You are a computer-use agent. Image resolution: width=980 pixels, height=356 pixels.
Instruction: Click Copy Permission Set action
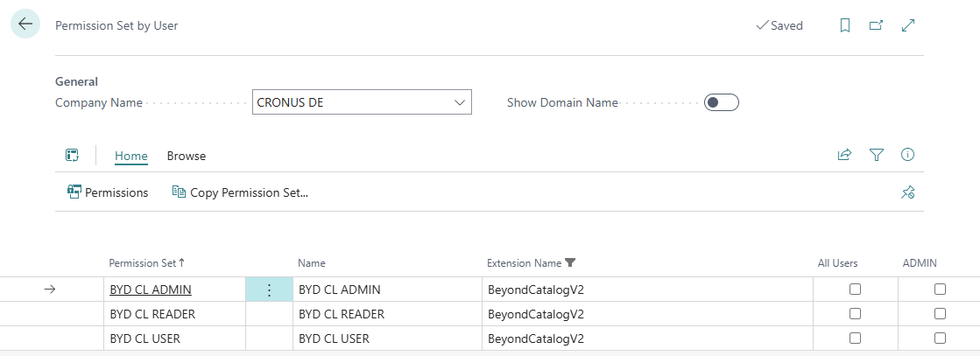coord(240,192)
